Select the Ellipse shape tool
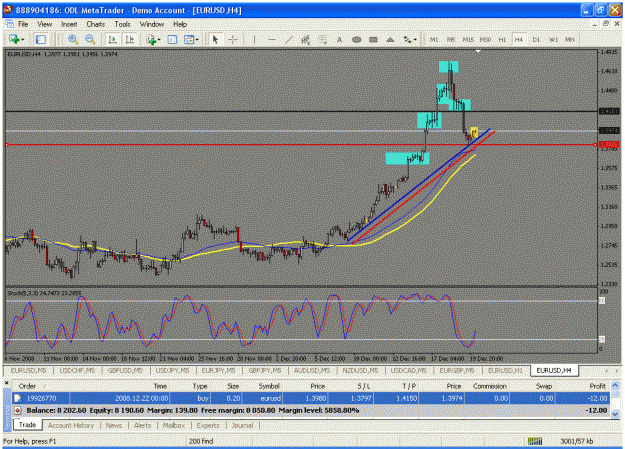 point(356,39)
